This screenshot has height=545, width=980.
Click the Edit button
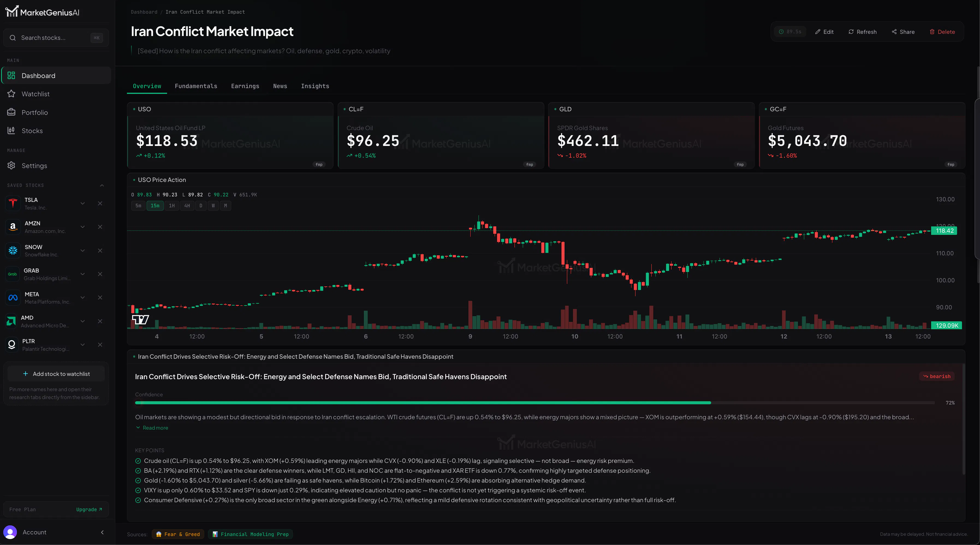pyautogui.click(x=824, y=32)
